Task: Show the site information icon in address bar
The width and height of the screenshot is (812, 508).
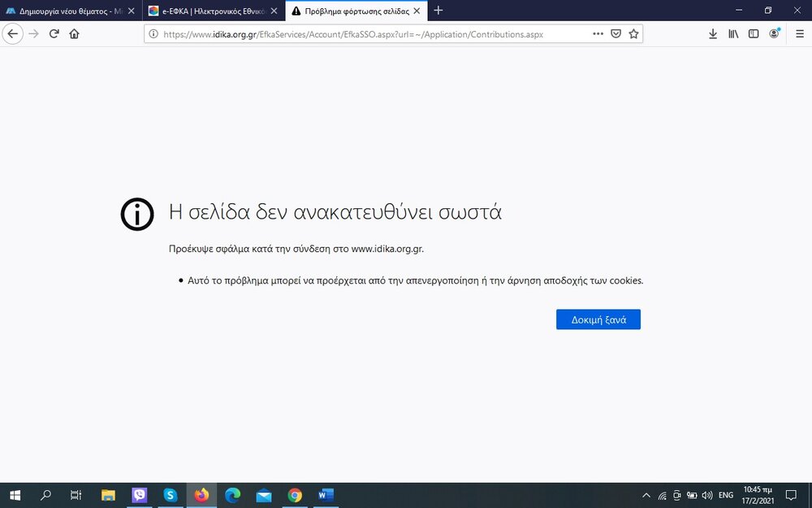Action: pyautogui.click(x=154, y=34)
